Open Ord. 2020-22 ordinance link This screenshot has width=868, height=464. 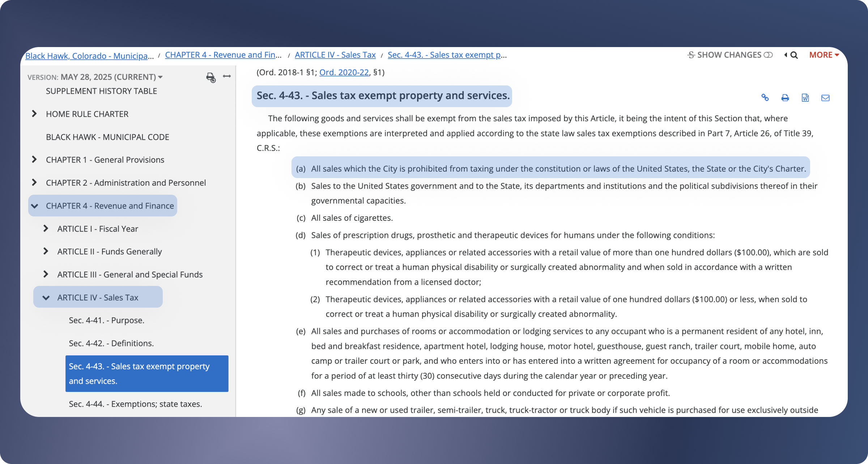click(344, 72)
